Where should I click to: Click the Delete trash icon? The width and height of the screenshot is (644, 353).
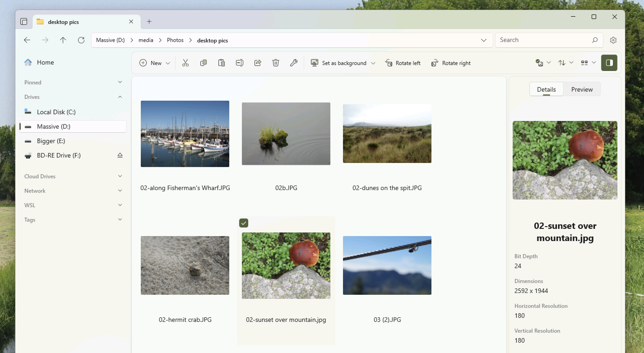(276, 63)
